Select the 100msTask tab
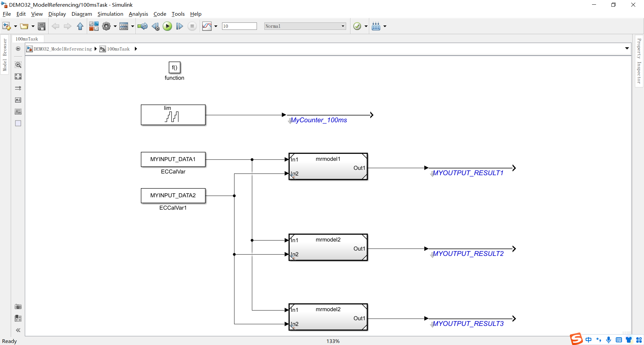Viewport: 644px width, 345px height. pyautogui.click(x=27, y=39)
